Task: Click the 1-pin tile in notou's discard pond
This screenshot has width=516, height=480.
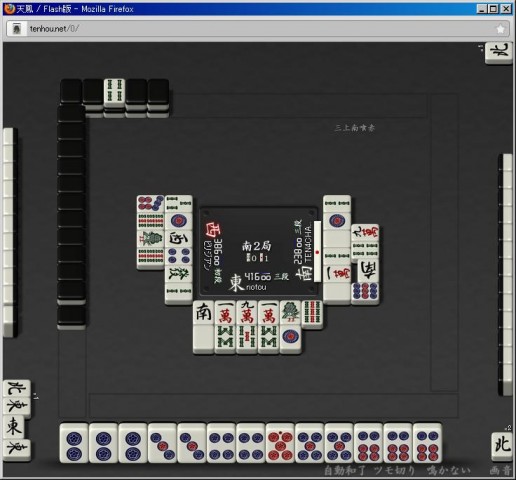Action: click(x=290, y=339)
